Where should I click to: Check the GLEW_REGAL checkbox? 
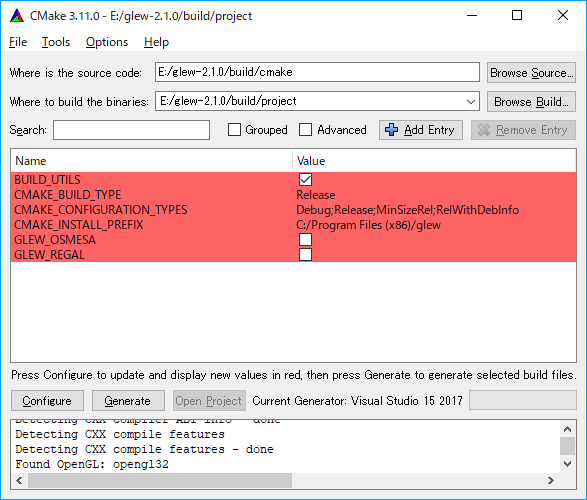coord(305,254)
